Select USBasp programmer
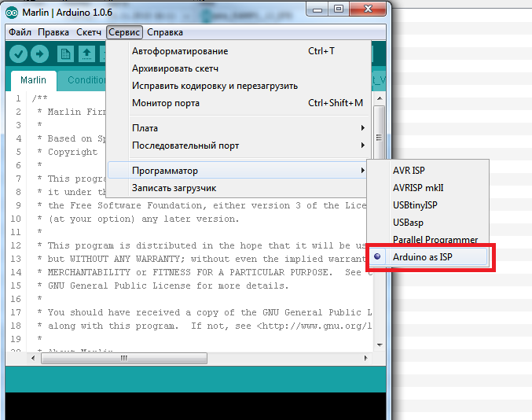This screenshot has width=532, height=420. pyautogui.click(x=428, y=223)
